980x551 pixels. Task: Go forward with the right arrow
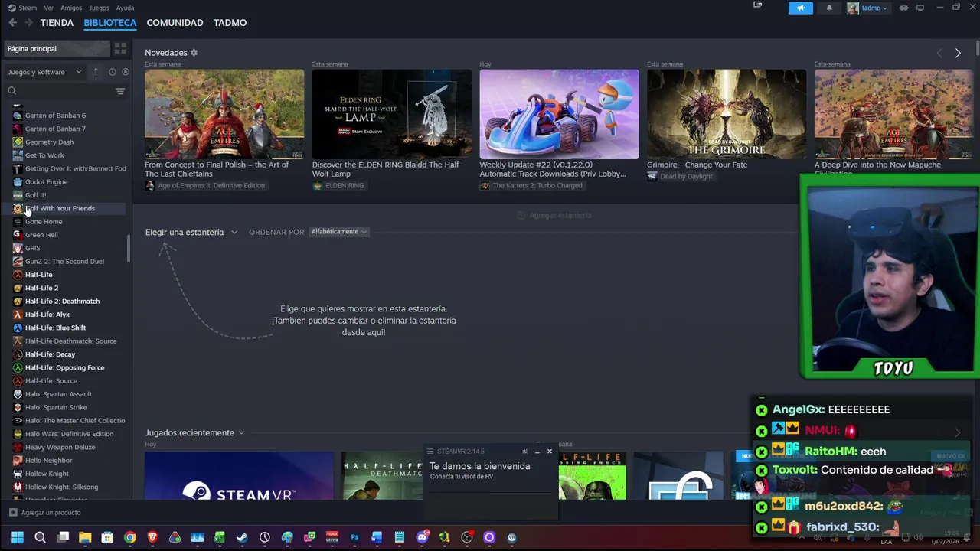[28, 23]
